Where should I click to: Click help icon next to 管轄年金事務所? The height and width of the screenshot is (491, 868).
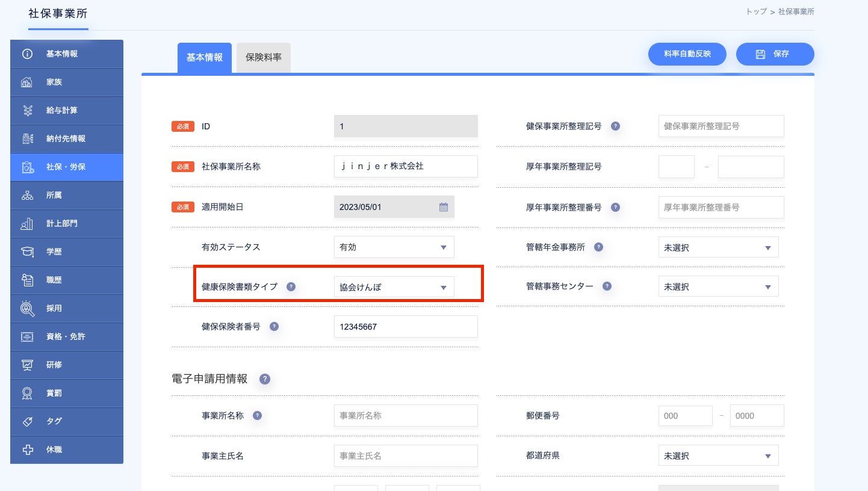tap(598, 247)
